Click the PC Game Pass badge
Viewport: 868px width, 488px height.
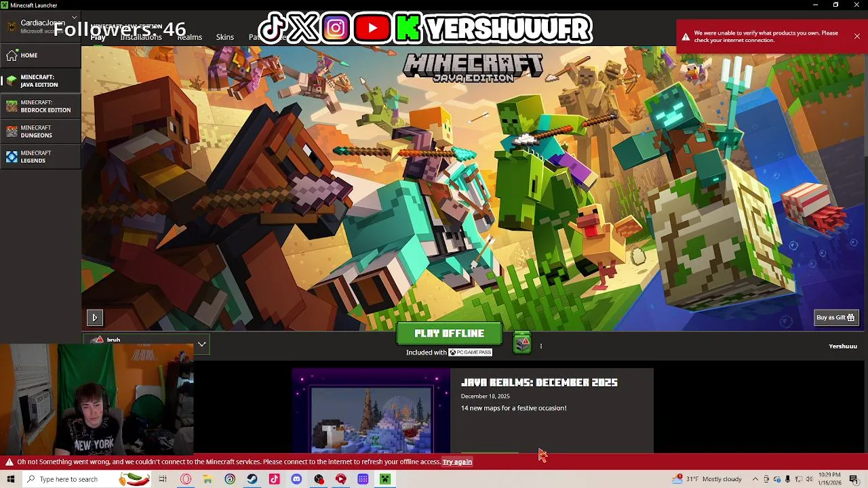(470, 352)
